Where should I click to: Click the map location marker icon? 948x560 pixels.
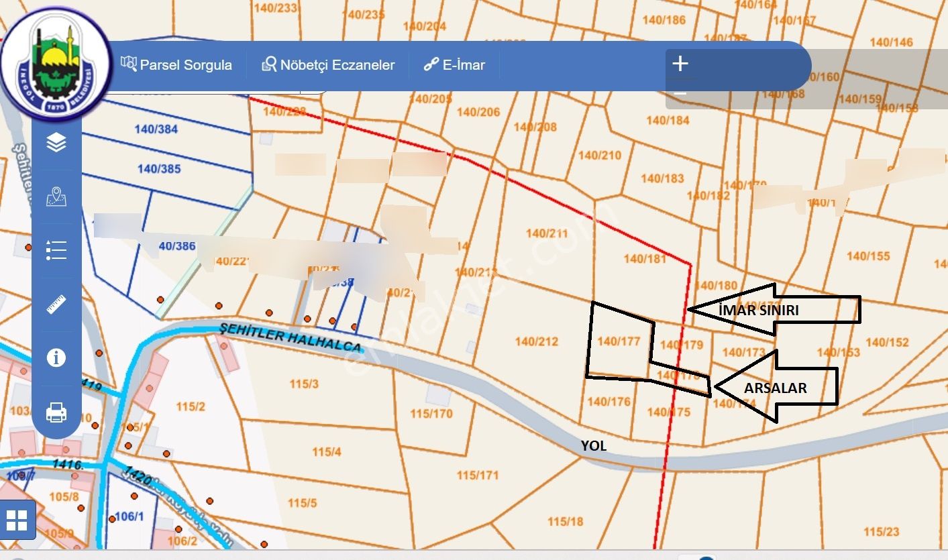56,197
